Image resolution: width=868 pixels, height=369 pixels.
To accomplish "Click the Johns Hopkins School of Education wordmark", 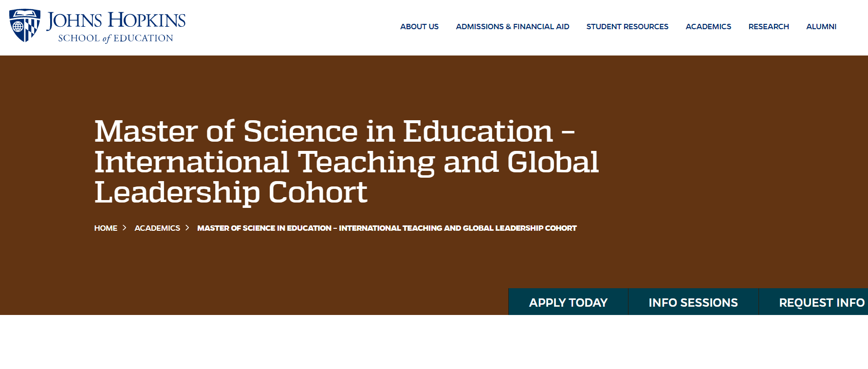I will [x=116, y=27].
